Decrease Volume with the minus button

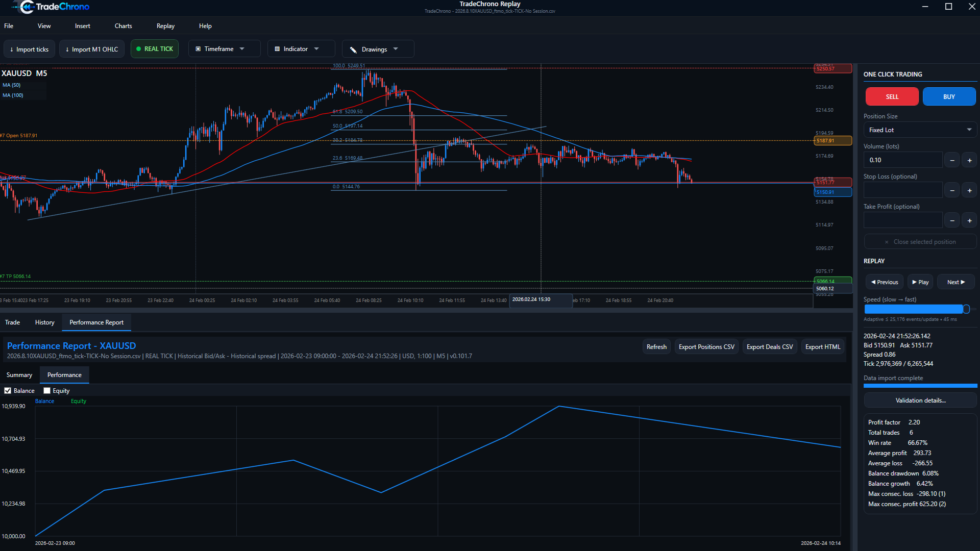[952, 160]
